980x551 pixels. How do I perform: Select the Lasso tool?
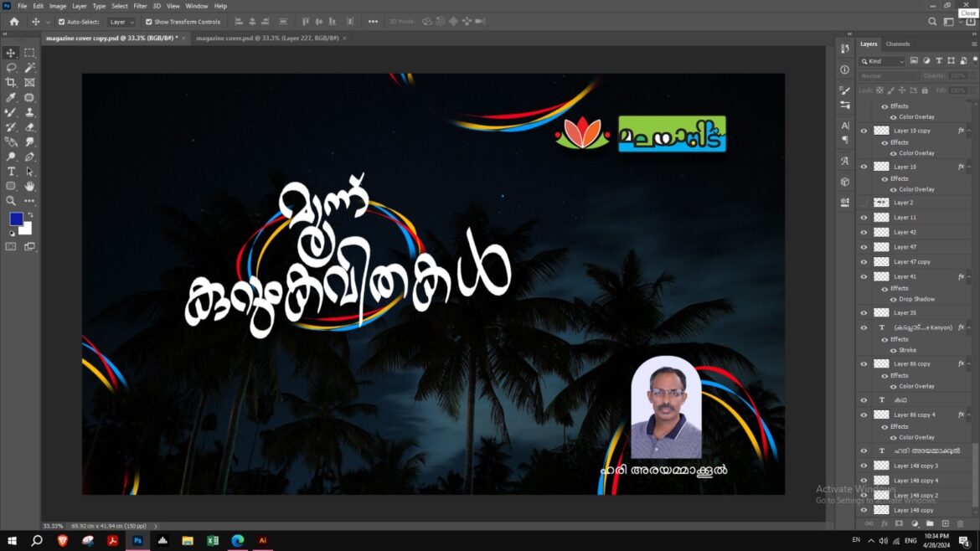[11, 67]
